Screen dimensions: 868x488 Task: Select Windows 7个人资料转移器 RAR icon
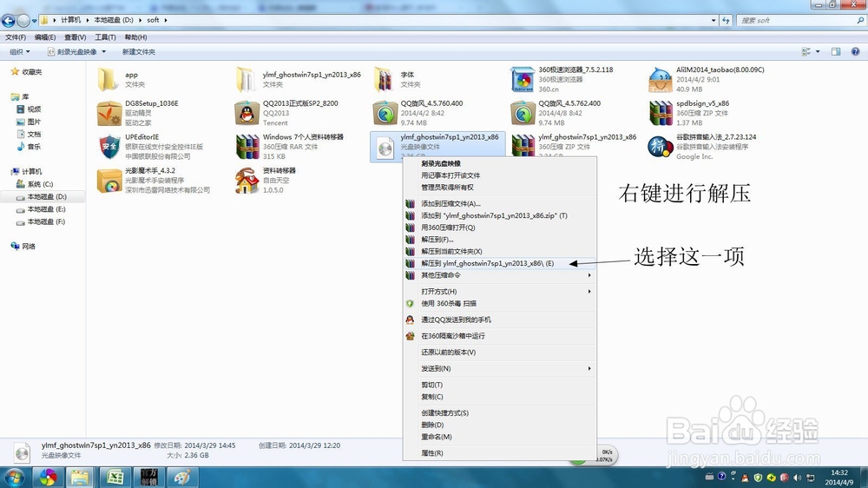click(x=247, y=147)
